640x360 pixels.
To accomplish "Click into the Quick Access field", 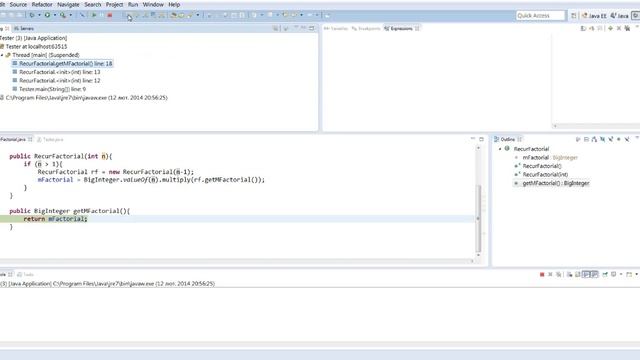I will [540, 16].
